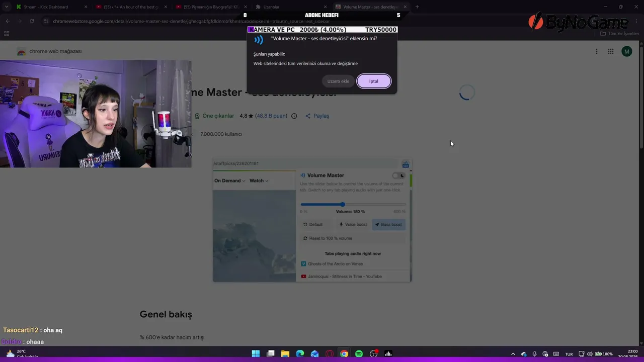Open the Web Store three-dot menu

coord(597,51)
